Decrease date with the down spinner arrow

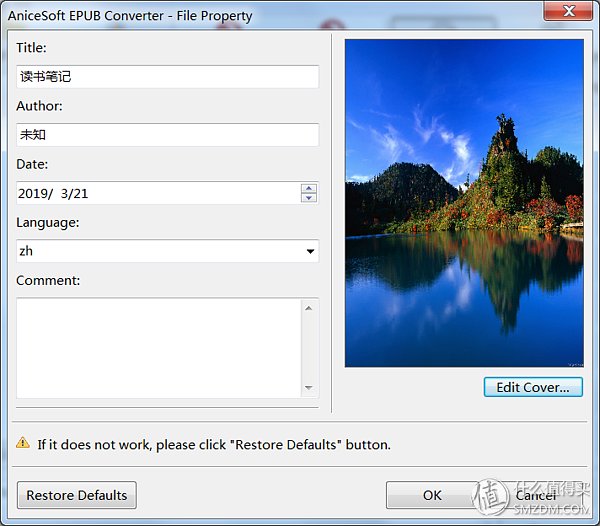coord(308,198)
